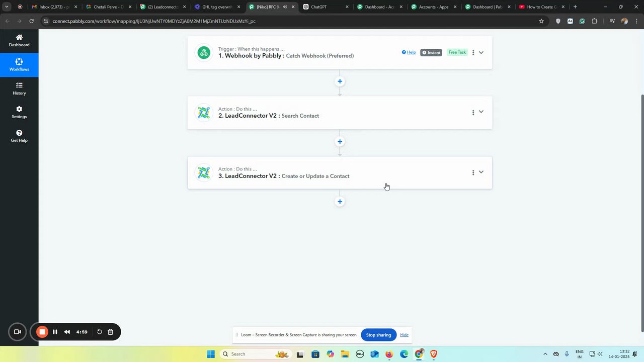Open three-dot menu for Create or Update Contact step
This screenshot has width=644, height=362.
(473, 173)
